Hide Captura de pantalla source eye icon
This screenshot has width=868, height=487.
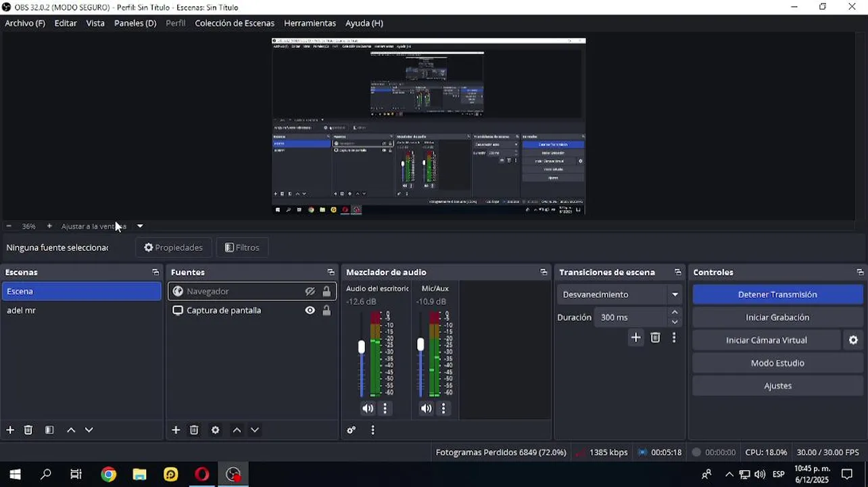pyautogui.click(x=310, y=310)
